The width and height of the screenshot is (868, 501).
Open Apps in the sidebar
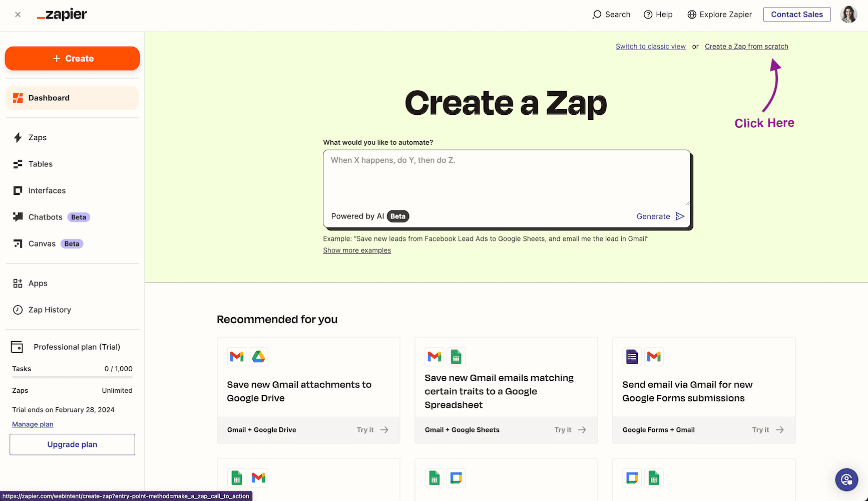[73, 283]
